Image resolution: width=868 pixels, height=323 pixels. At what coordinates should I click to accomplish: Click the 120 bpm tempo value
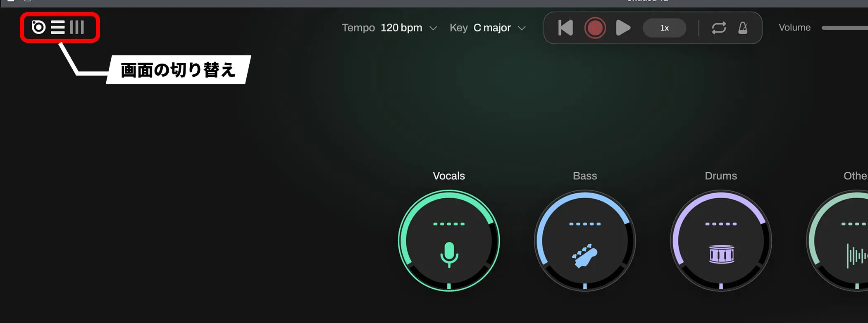pos(401,28)
